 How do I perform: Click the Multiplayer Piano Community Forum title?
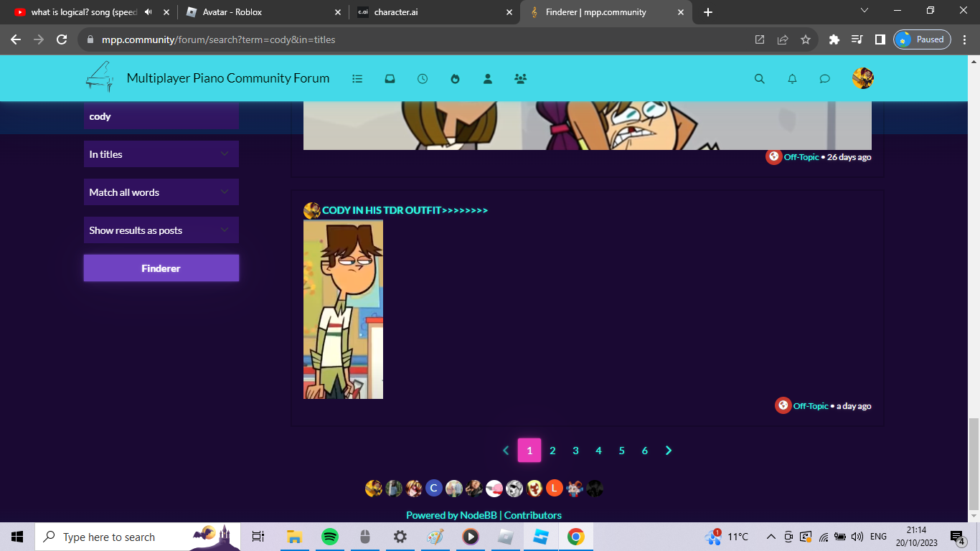click(x=228, y=78)
